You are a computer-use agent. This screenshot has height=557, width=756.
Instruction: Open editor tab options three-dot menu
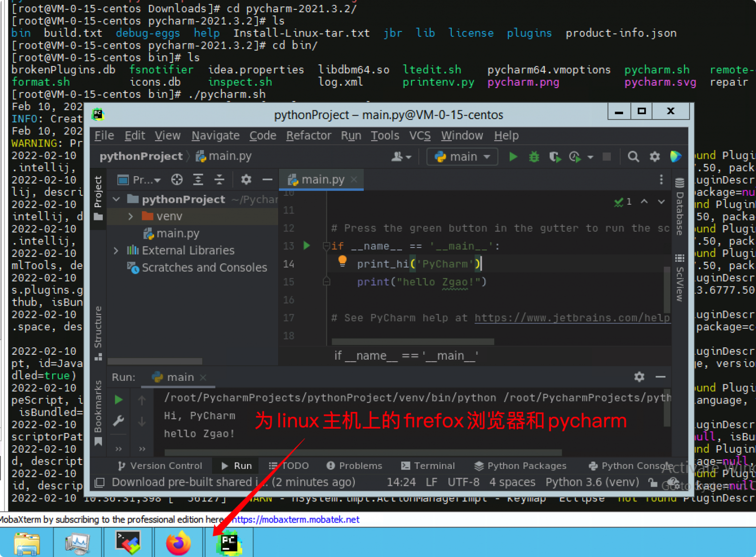coord(661,180)
